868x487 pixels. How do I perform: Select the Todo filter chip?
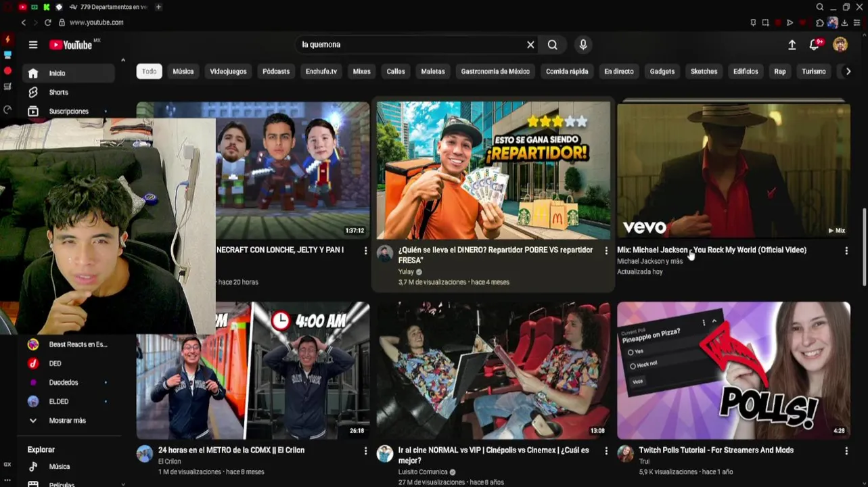point(149,71)
